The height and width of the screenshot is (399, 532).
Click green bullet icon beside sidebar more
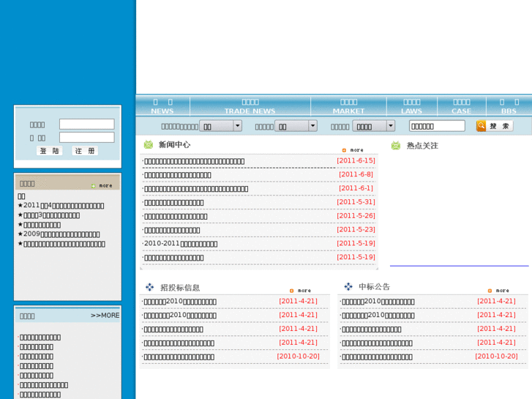tap(94, 186)
